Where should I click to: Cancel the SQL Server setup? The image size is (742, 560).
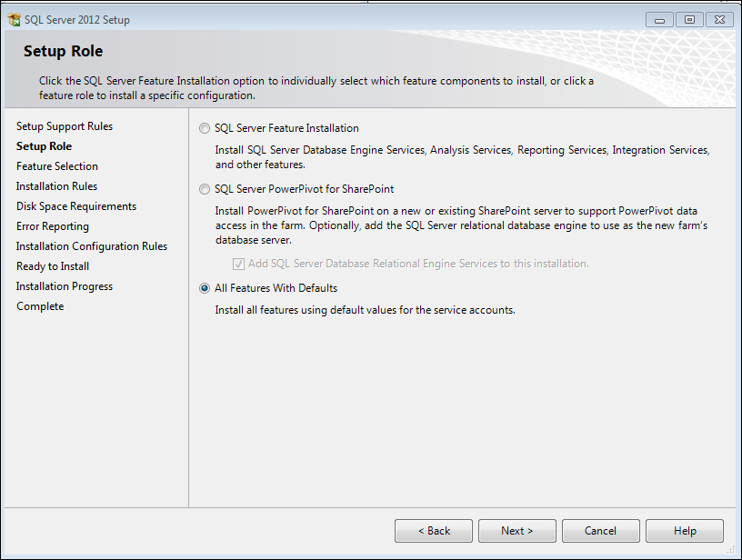[x=600, y=531]
